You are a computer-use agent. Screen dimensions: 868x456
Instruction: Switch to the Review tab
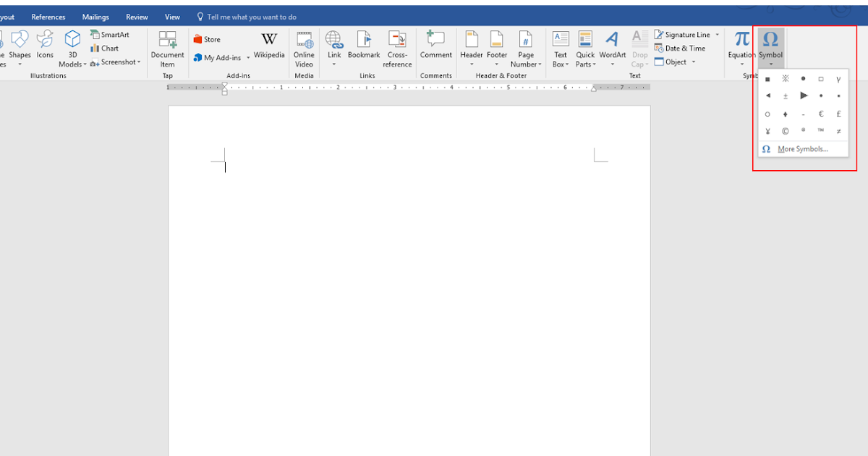[137, 16]
